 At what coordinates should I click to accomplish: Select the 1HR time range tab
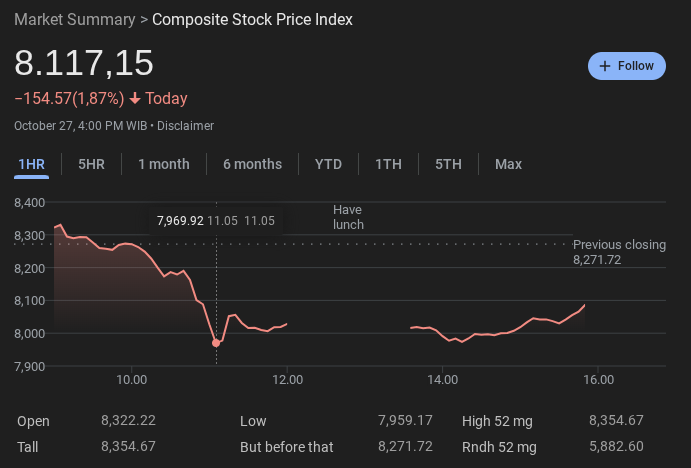[x=32, y=164]
